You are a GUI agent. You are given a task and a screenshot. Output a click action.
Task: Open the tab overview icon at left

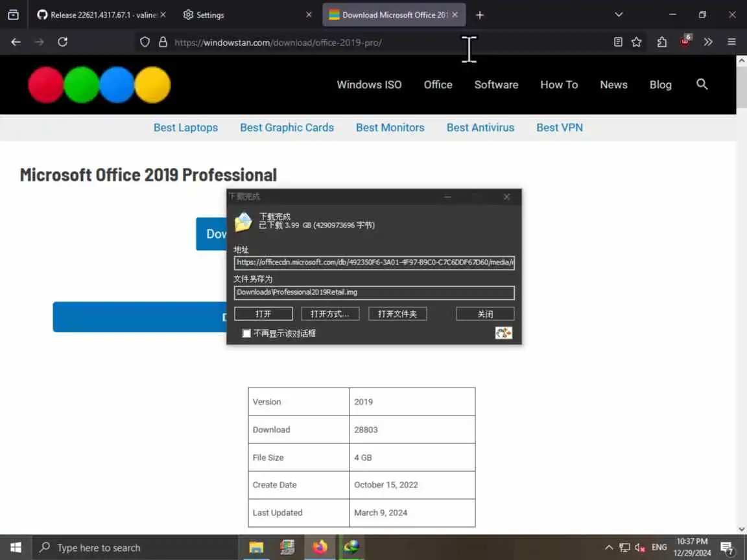point(14,15)
